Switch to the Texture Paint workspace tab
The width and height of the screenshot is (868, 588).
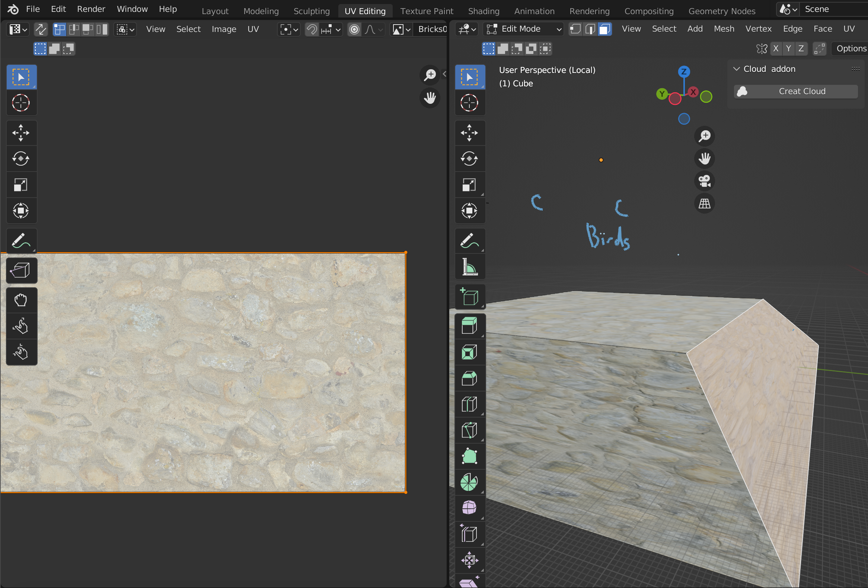427,11
